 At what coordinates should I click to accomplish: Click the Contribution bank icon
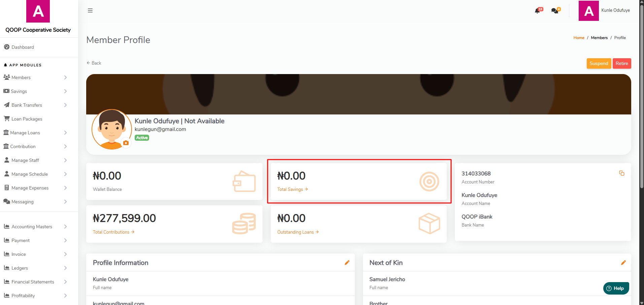click(6, 146)
